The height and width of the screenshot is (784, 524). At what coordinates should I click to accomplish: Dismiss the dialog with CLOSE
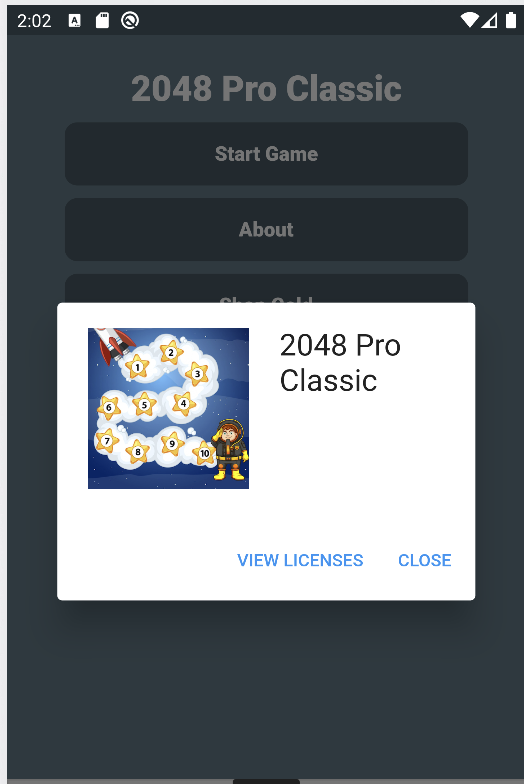pyautogui.click(x=424, y=560)
